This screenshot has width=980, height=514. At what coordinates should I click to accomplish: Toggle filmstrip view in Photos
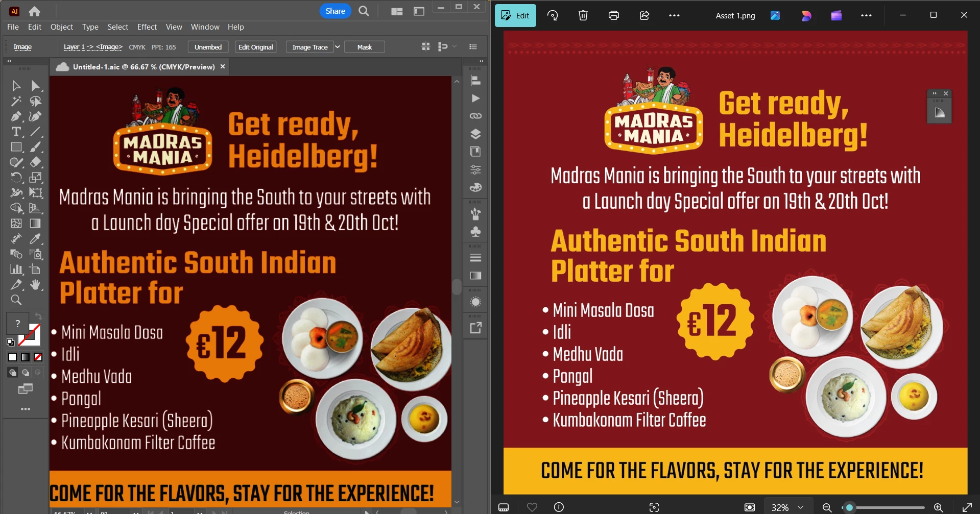tap(504, 507)
